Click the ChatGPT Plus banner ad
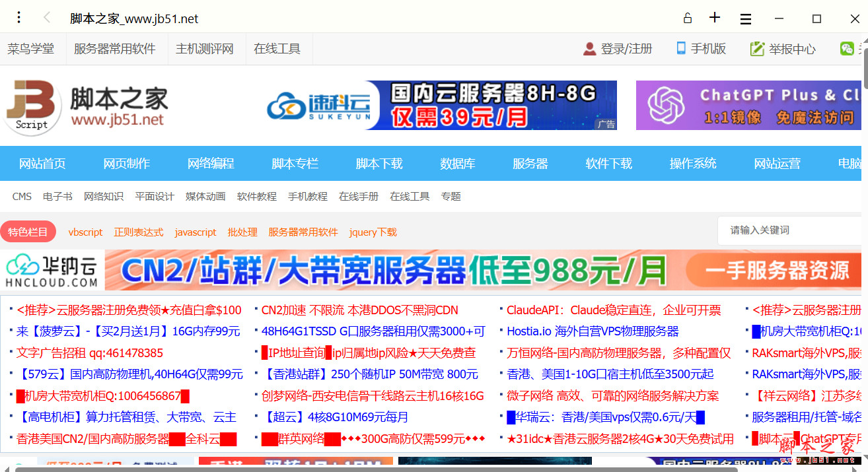The height and width of the screenshot is (472, 868). (x=748, y=105)
